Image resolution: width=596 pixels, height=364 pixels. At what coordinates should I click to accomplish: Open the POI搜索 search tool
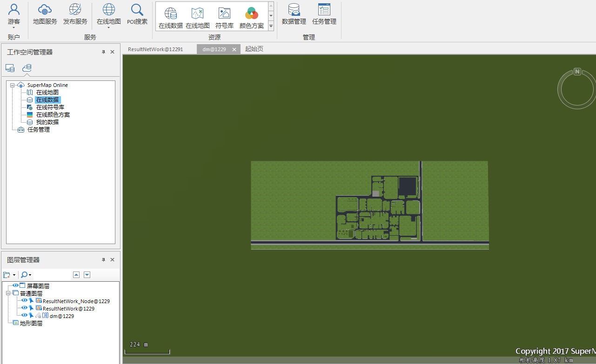[137, 14]
